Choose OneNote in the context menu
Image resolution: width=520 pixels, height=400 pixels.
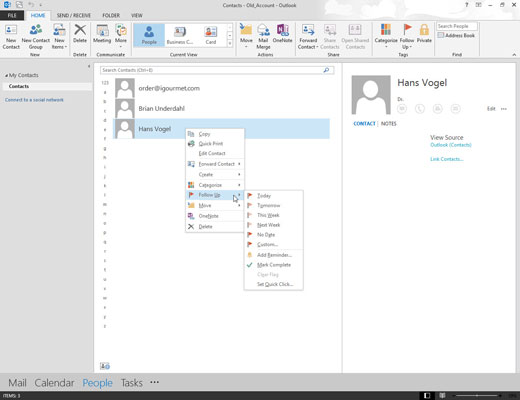(x=215, y=216)
